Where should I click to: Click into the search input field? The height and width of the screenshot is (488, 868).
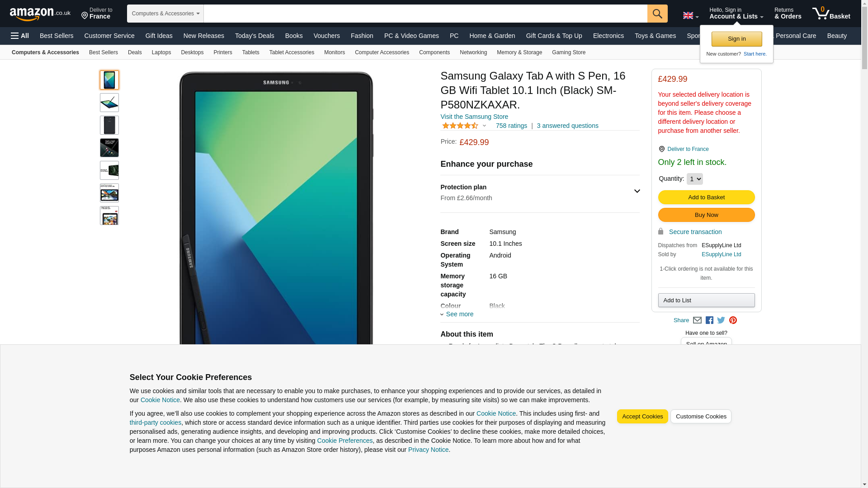(x=425, y=14)
